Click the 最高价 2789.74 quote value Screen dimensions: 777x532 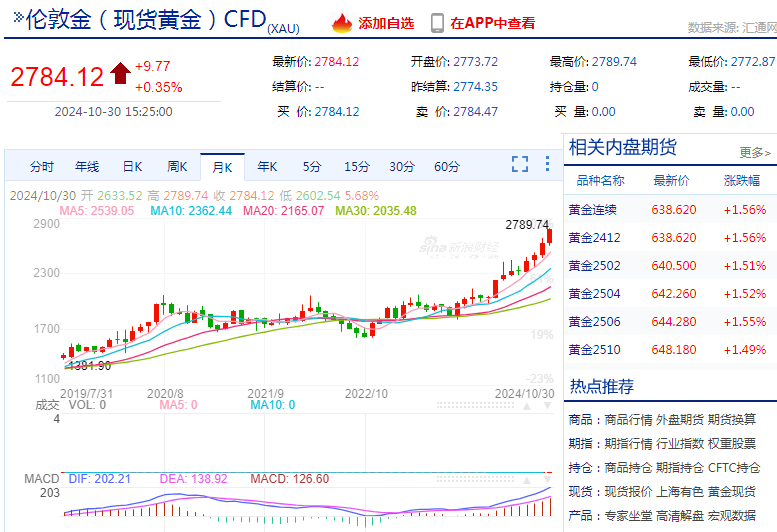[614, 62]
